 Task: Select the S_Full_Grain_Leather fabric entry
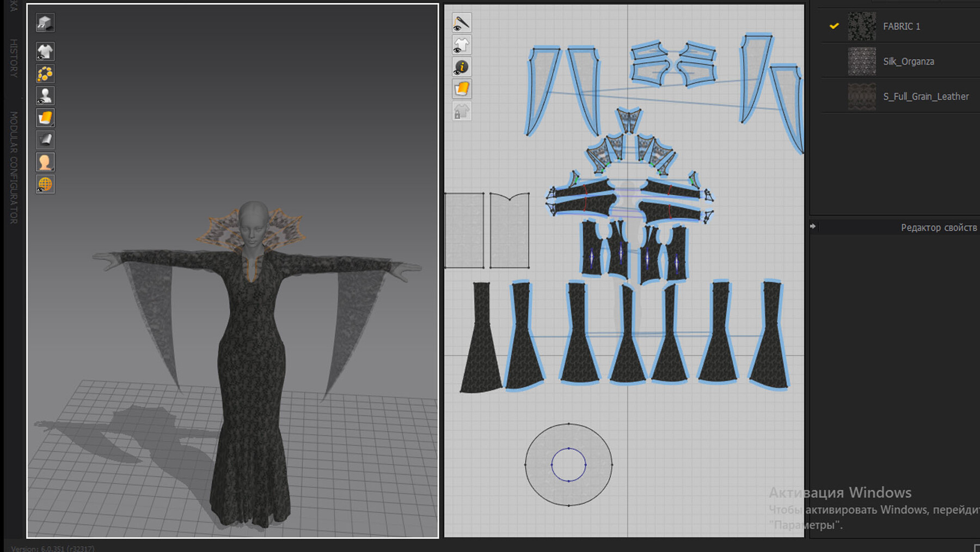pos(901,96)
